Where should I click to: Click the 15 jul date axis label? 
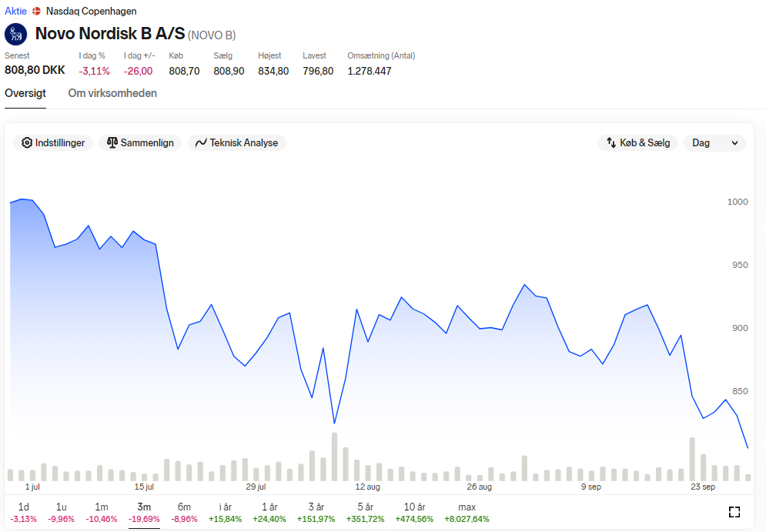coord(144,487)
